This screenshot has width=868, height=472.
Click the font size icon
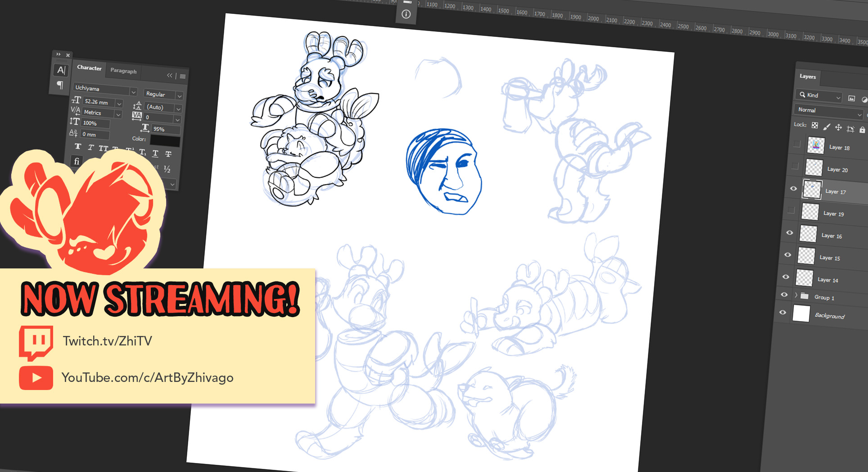[77, 100]
